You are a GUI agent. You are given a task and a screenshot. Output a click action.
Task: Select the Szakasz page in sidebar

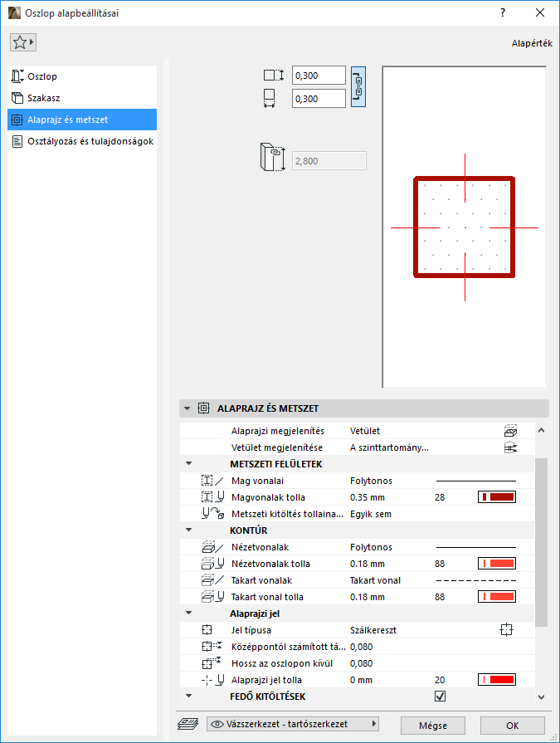(x=82, y=98)
